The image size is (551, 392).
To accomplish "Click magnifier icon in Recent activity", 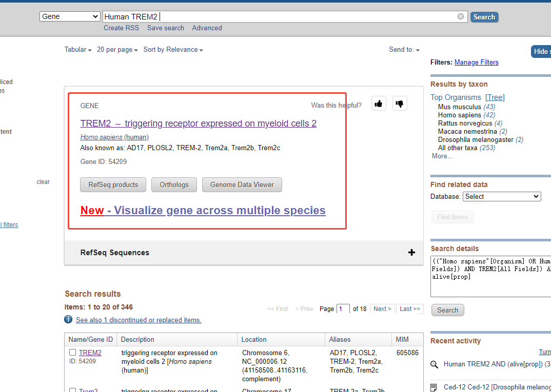I will (435, 364).
